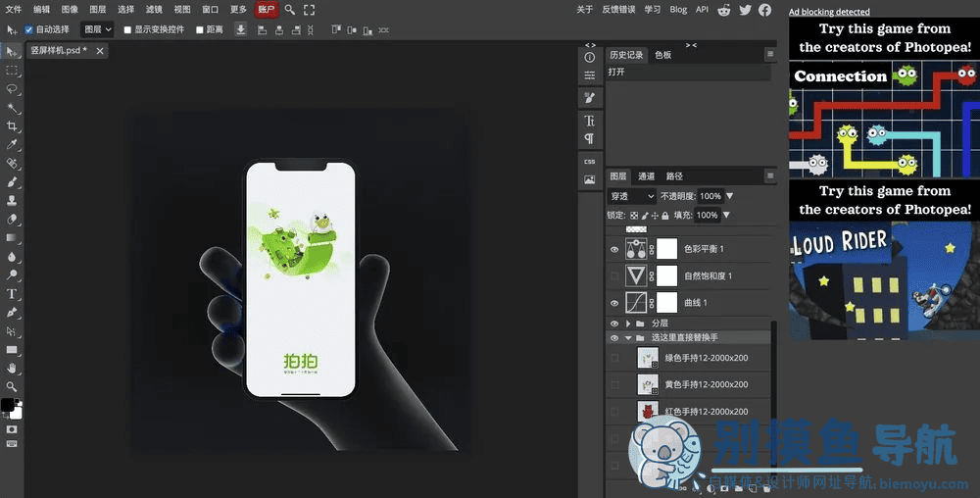980x498 pixels.
Task: Select the Crop tool
Action: point(11,126)
